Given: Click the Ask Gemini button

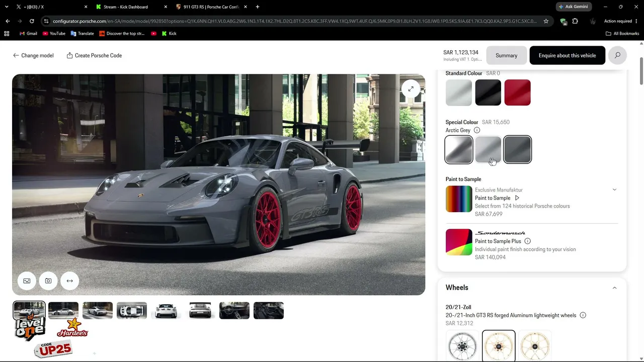Looking at the screenshot, I should [x=573, y=7].
